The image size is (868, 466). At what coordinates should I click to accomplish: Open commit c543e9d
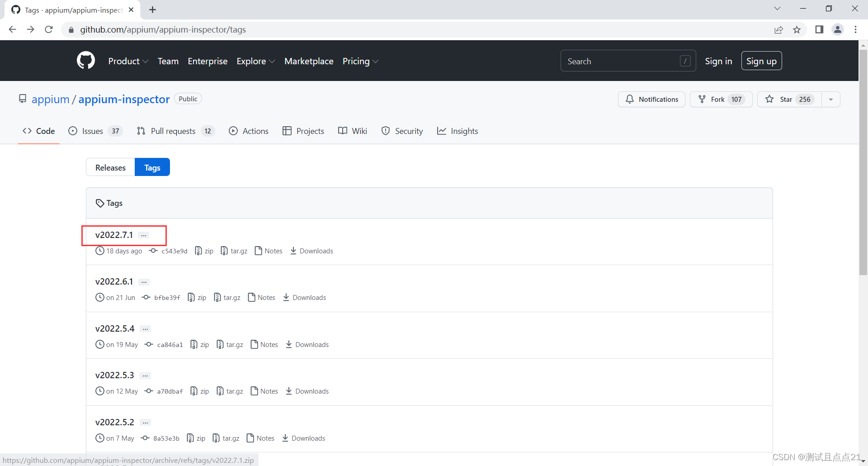pyautogui.click(x=168, y=251)
